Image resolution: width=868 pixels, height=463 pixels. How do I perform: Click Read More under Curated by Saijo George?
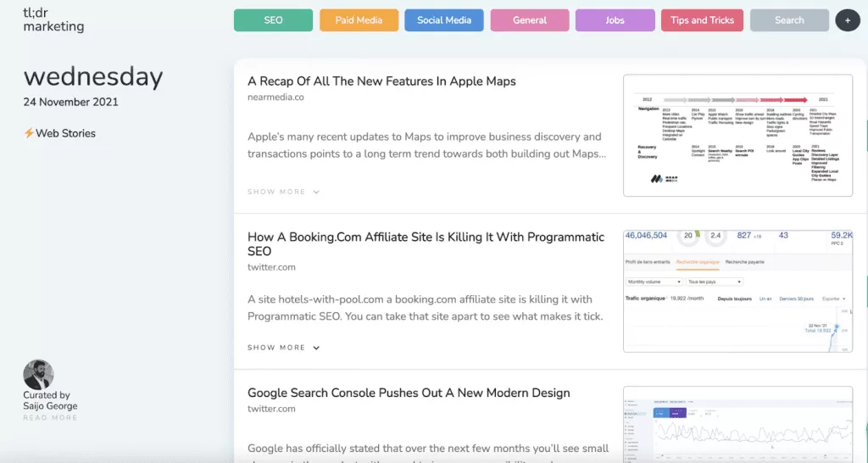click(50, 417)
